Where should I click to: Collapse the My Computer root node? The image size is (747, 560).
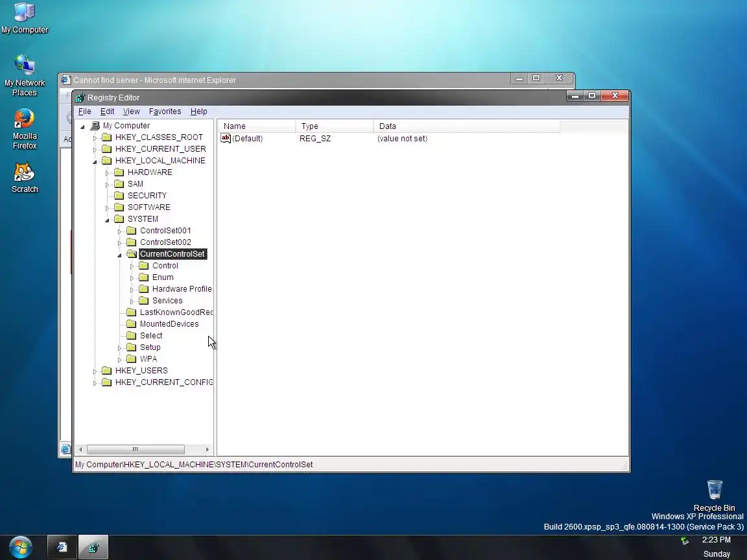82,126
